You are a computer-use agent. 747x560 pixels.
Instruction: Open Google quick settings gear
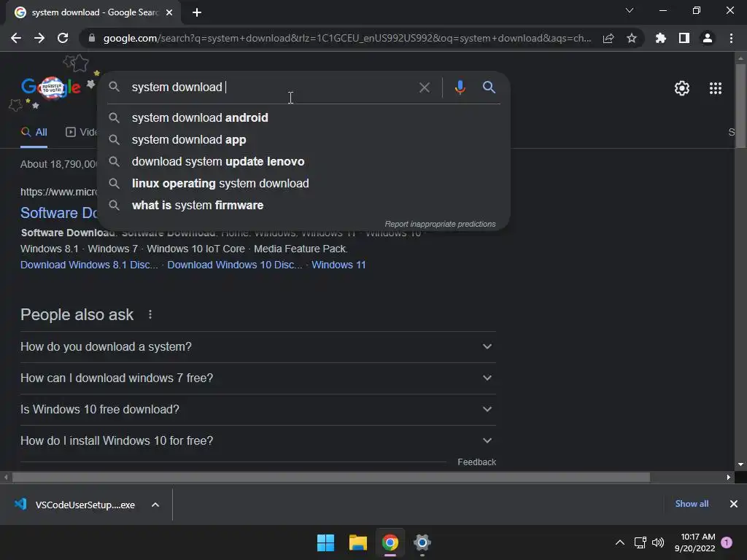tap(682, 88)
